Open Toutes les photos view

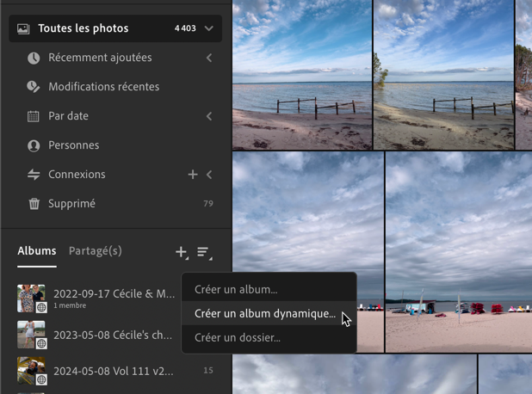tap(115, 28)
